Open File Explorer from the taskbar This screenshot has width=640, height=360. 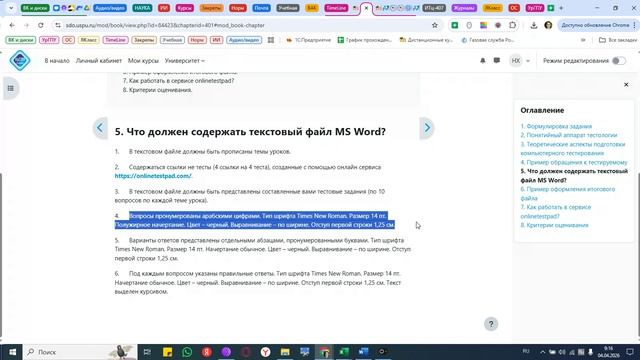(285, 352)
